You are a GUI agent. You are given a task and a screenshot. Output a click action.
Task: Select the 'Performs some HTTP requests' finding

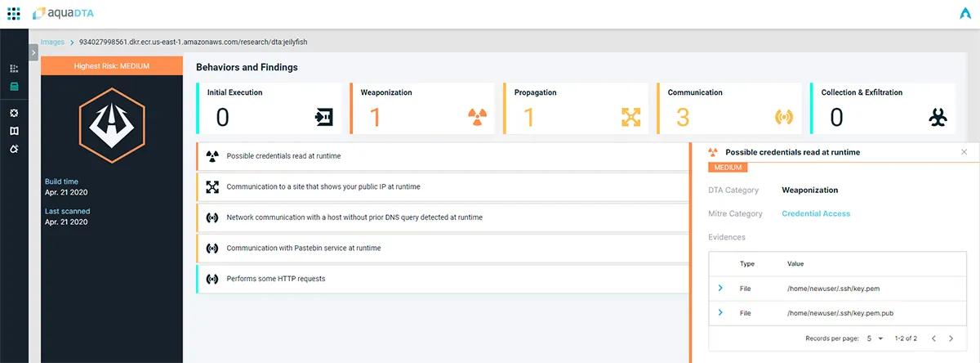443,279
